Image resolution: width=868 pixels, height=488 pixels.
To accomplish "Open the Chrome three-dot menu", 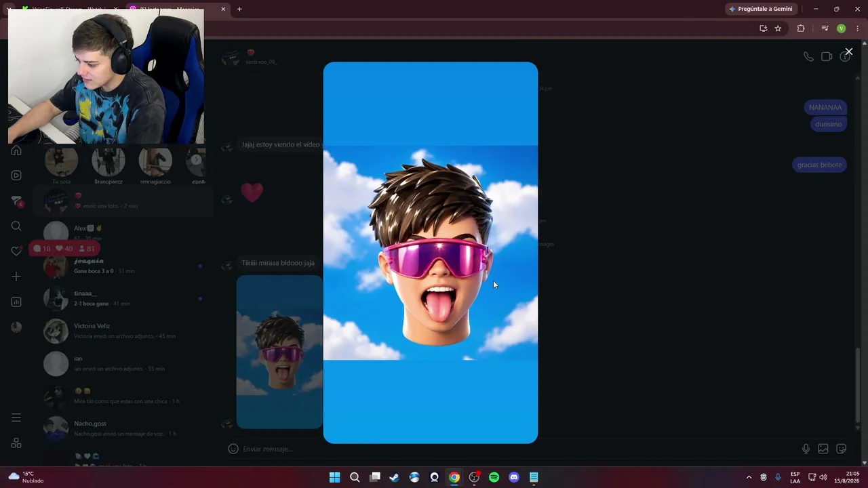I will [x=857, y=28].
